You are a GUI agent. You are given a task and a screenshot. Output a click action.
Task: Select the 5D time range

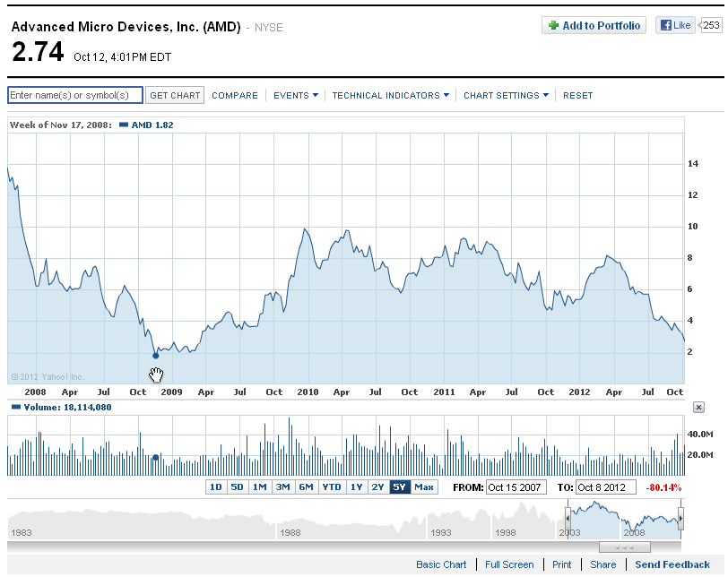coord(238,487)
